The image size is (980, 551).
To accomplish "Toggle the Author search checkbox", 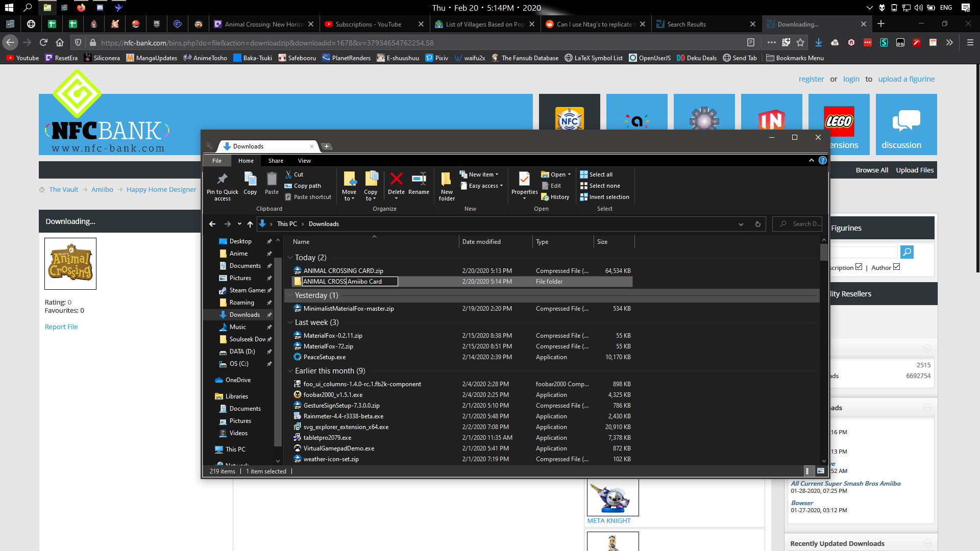I will (897, 267).
